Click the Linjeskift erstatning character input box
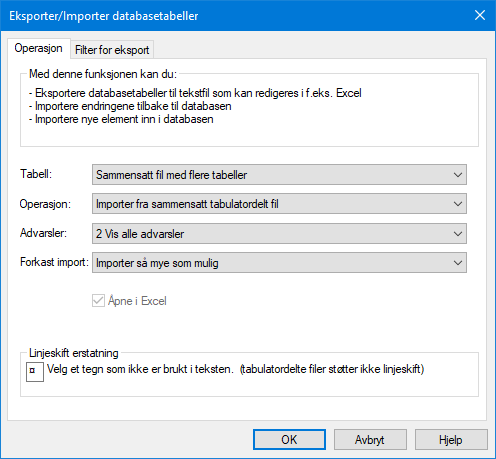The height and width of the screenshot is (459, 496). coord(35,372)
